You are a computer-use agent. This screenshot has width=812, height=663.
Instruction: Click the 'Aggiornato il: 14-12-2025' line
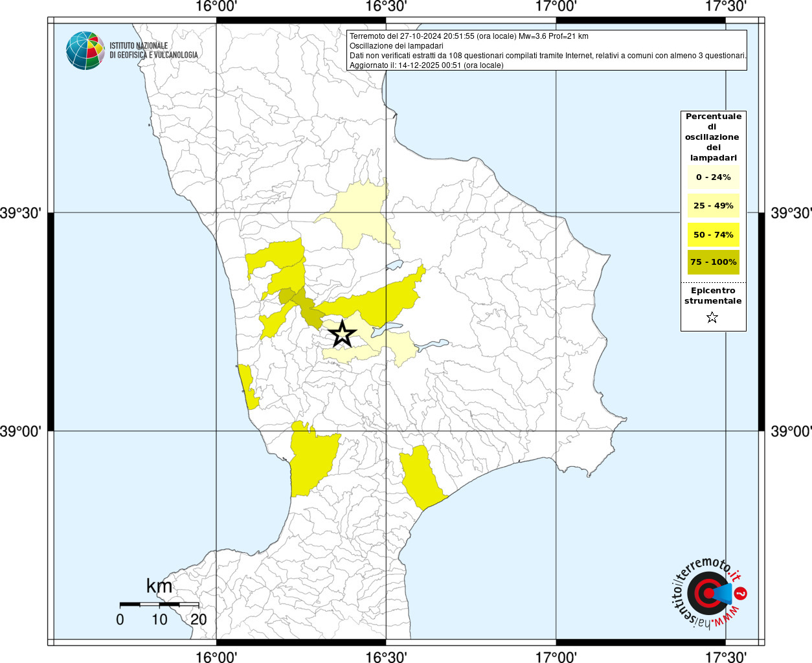click(426, 65)
